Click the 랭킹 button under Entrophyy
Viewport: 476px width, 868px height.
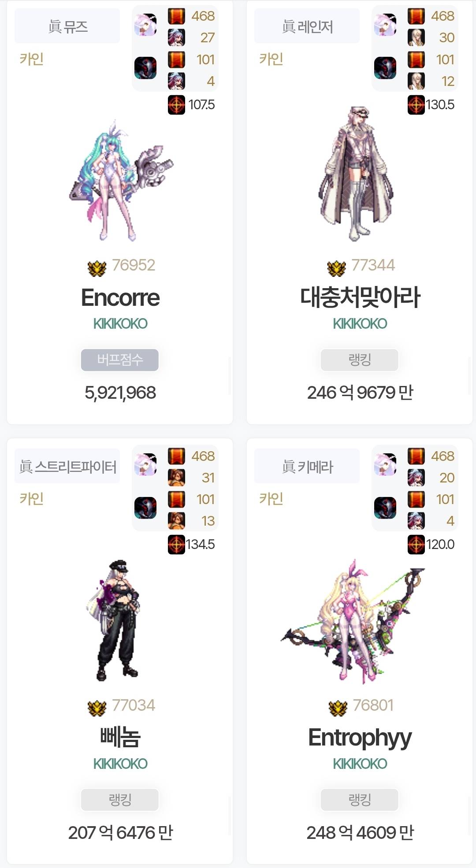(x=360, y=800)
